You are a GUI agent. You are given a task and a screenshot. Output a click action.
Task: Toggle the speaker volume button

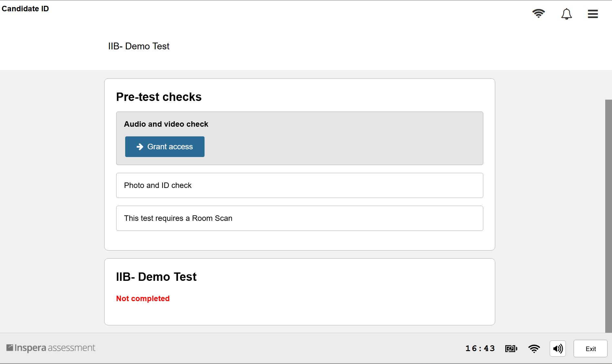click(x=558, y=349)
